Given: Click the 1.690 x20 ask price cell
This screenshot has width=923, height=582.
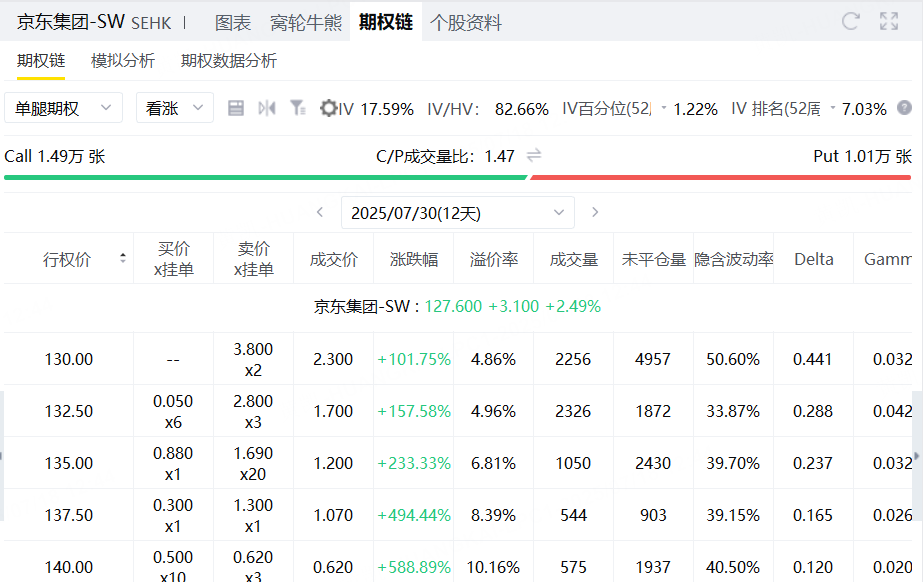Looking at the screenshot, I should [254, 463].
